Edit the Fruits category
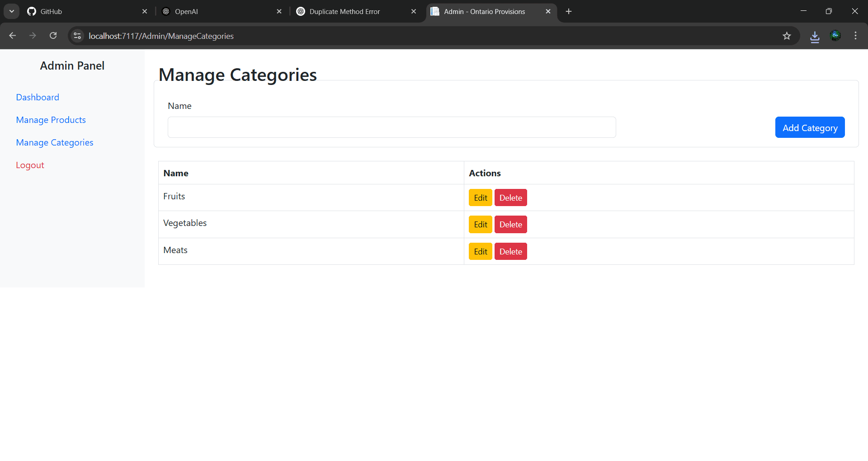Image resolution: width=868 pixels, height=461 pixels. click(480, 198)
